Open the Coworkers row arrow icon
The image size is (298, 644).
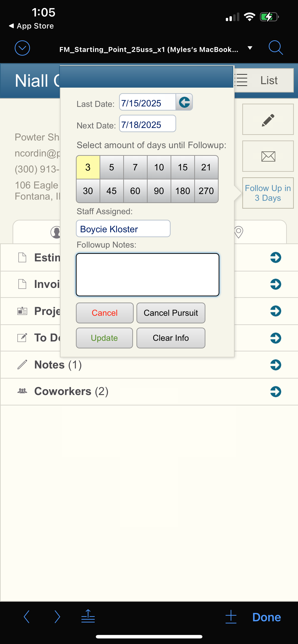(x=275, y=392)
